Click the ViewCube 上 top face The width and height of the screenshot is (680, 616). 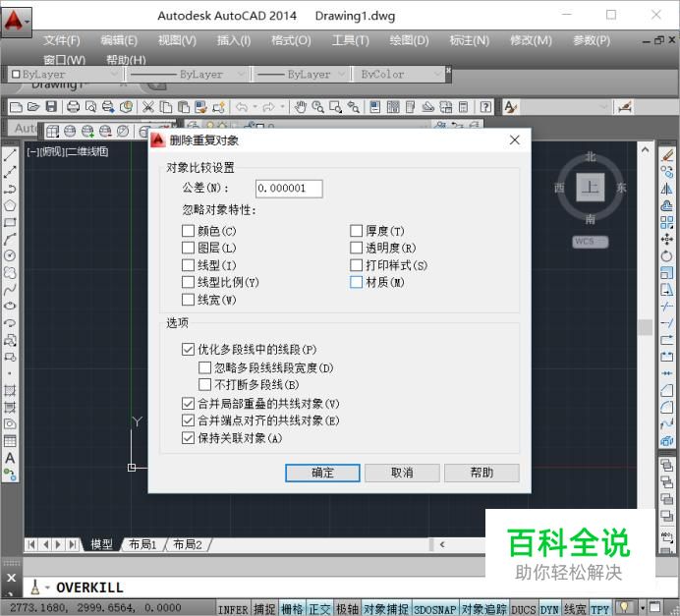coord(591,188)
